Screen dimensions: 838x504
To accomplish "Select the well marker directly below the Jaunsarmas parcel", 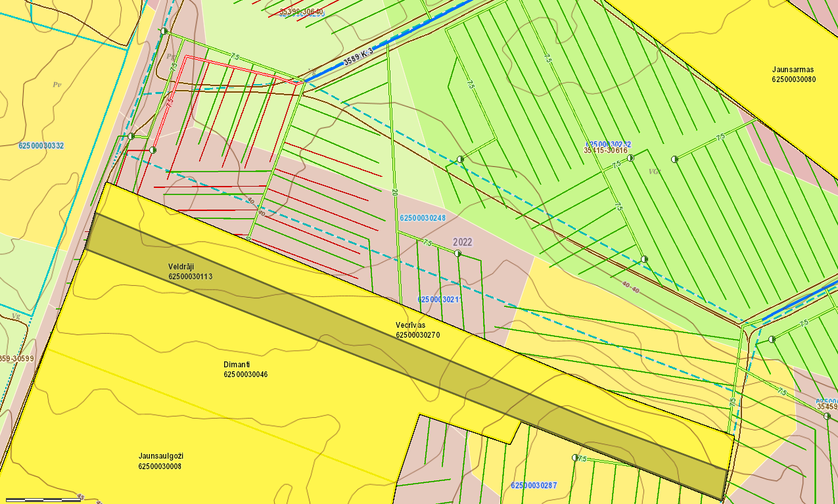I will point(674,159).
